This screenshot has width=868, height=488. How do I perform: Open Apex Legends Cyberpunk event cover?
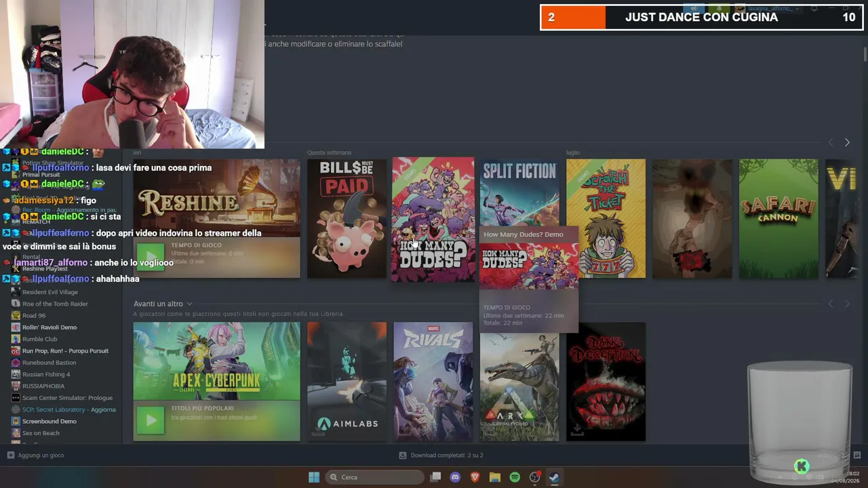[x=216, y=382]
